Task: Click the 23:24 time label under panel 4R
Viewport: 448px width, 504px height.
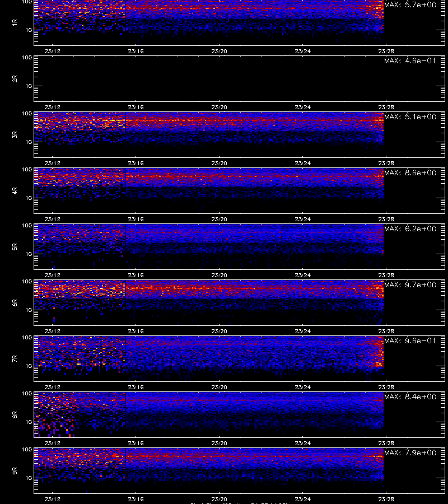Action: (x=303, y=219)
